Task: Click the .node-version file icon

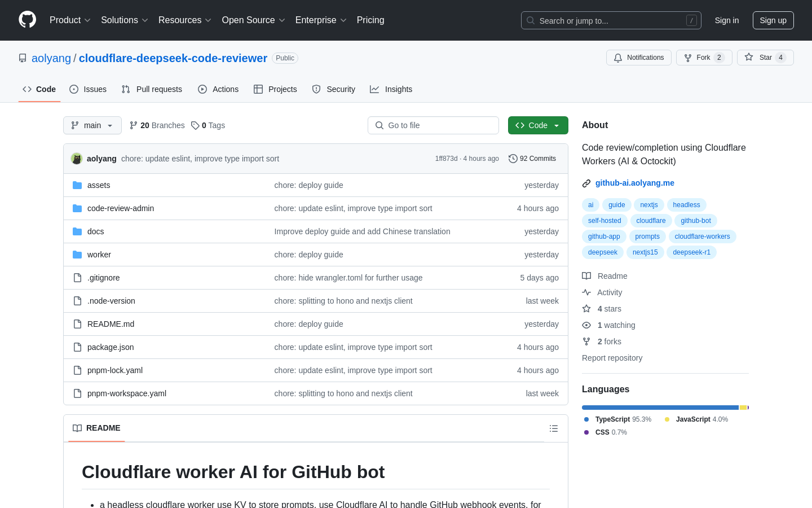Action: 77,301
